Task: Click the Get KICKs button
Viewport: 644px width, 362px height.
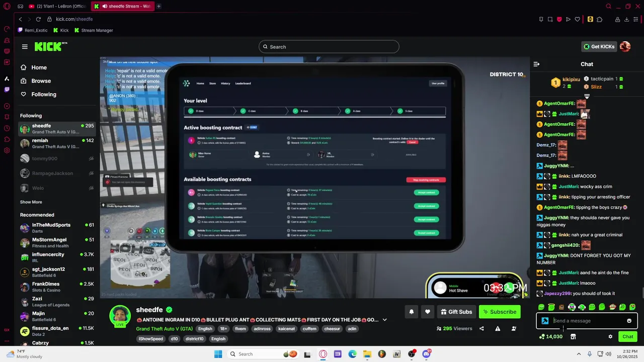Action: [x=599, y=47]
